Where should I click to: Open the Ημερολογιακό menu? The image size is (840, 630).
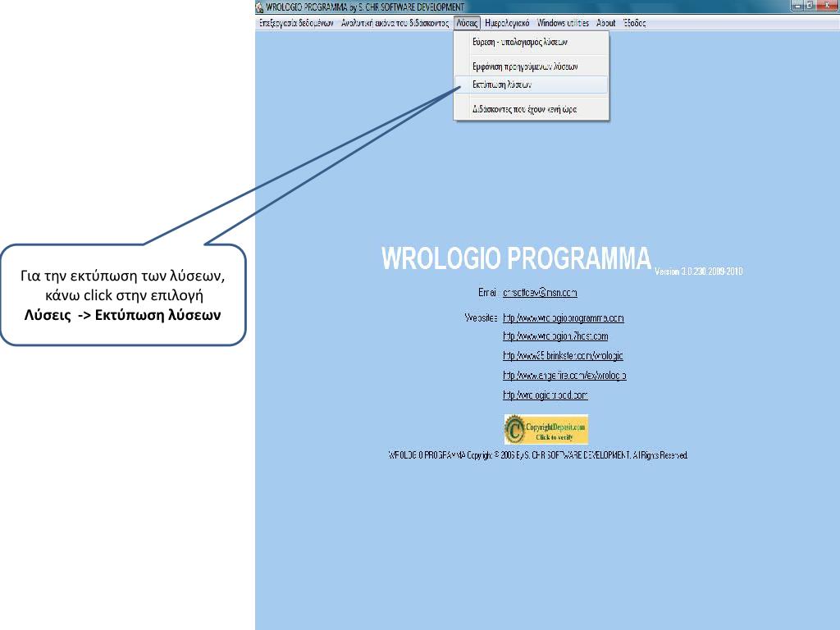(x=507, y=23)
